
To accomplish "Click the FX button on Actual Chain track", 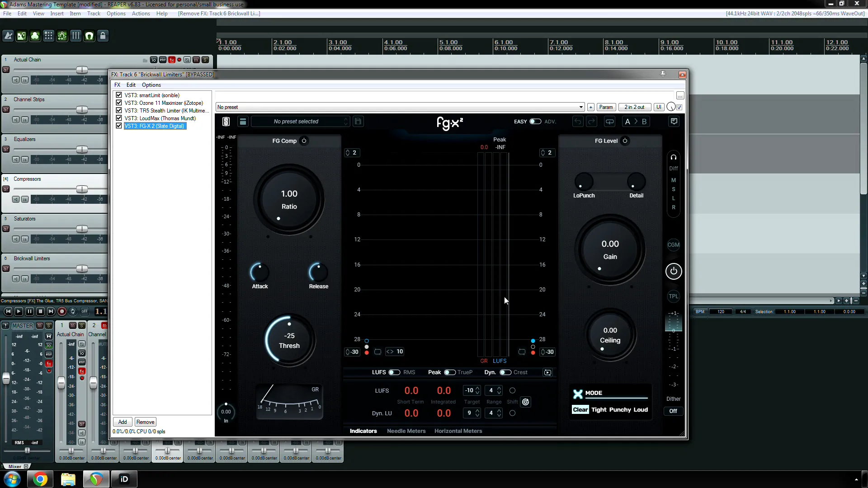I will click(172, 60).
